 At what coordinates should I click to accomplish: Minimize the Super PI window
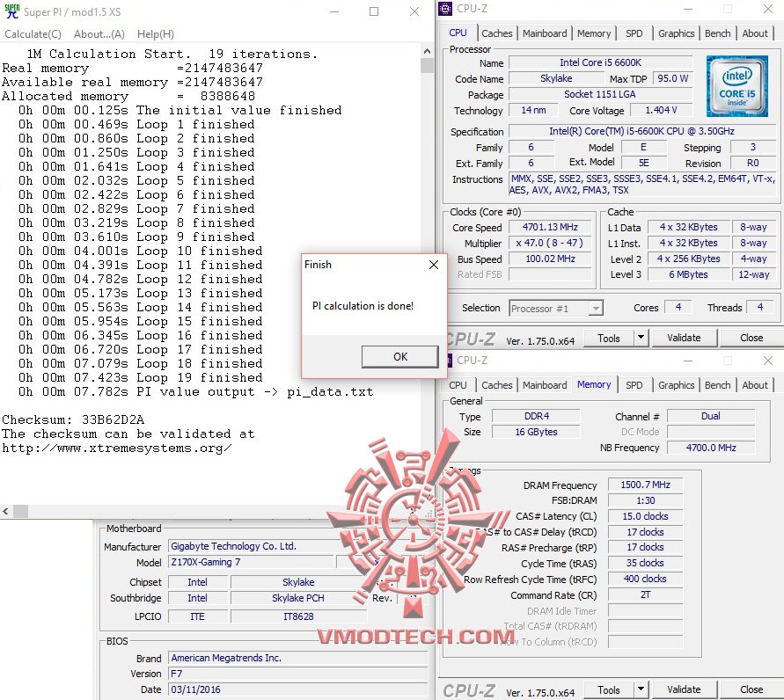pyautogui.click(x=334, y=11)
